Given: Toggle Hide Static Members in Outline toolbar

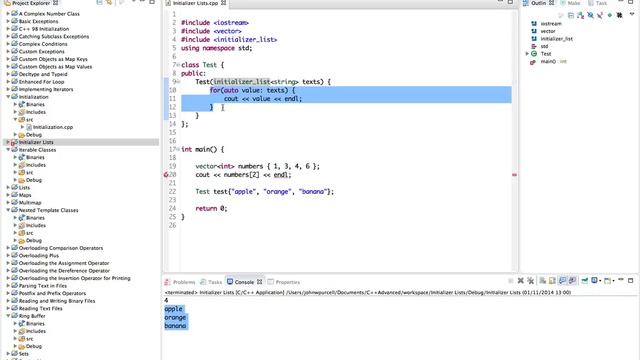Looking at the screenshot, I should (600, 15).
